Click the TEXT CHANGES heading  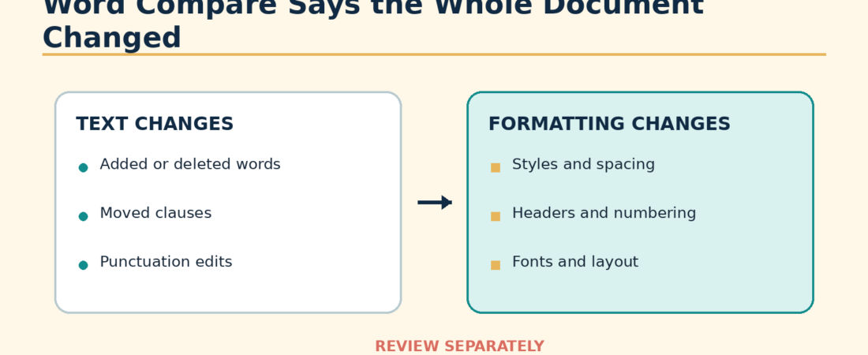point(155,124)
